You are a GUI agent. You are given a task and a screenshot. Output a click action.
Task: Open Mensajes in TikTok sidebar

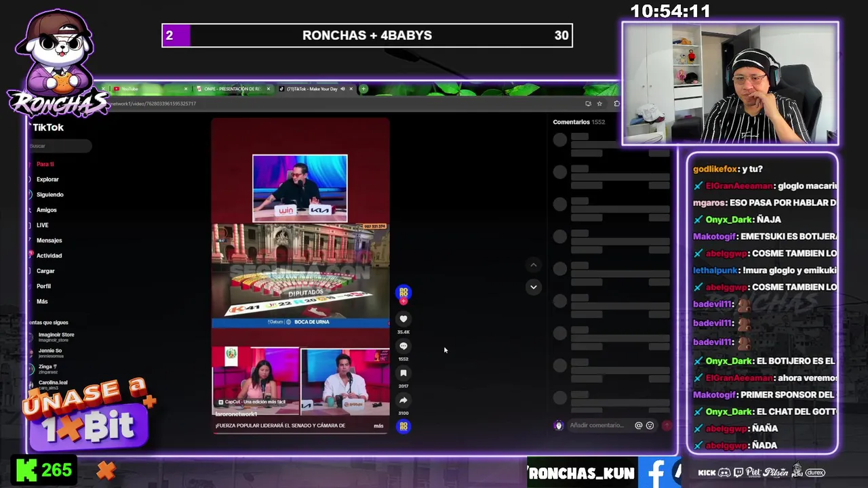click(49, 241)
